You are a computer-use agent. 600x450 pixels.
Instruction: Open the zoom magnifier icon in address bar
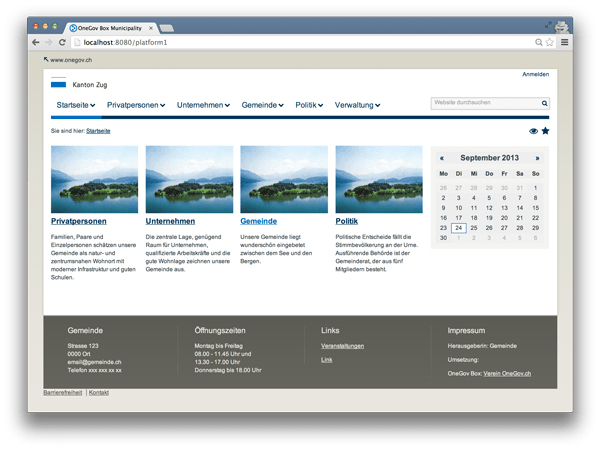[538, 42]
